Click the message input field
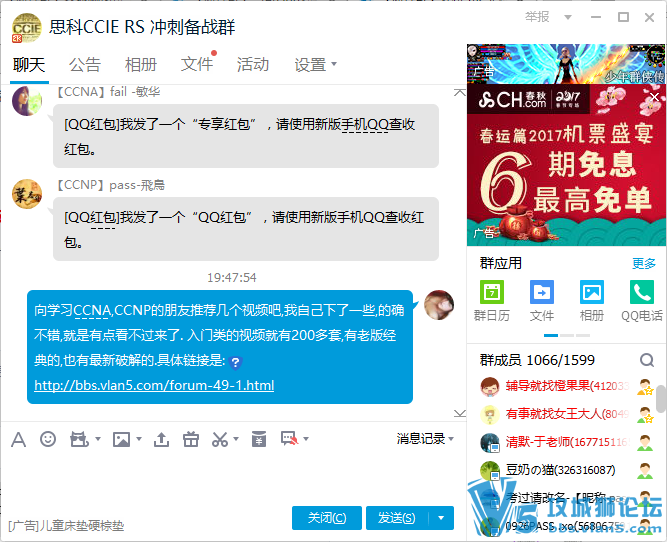667x542 pixels. (230, 476)
